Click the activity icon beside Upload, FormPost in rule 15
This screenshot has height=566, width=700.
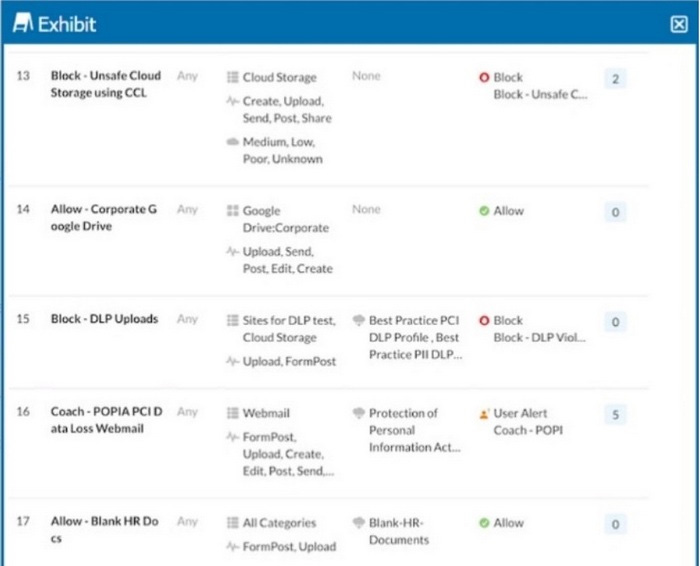[x=233, y=361]
